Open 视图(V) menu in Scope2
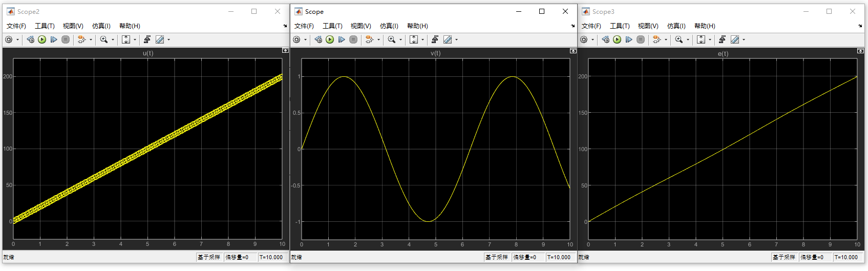 (73, 26)
